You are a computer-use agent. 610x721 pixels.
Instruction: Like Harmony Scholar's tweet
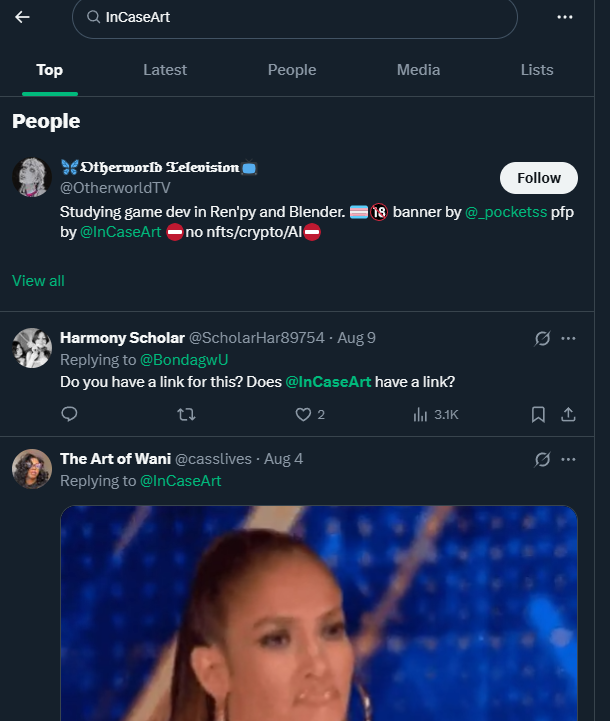[x=303, y=414]
